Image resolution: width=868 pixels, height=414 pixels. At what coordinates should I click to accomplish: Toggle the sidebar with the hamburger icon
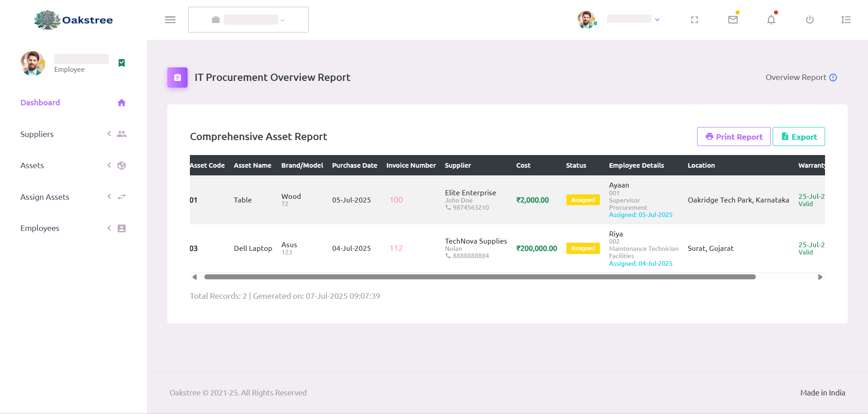(x=170, y=19)
